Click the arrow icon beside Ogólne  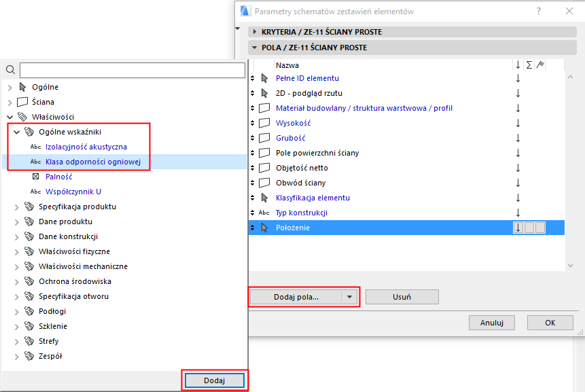(x=22, y=87)
